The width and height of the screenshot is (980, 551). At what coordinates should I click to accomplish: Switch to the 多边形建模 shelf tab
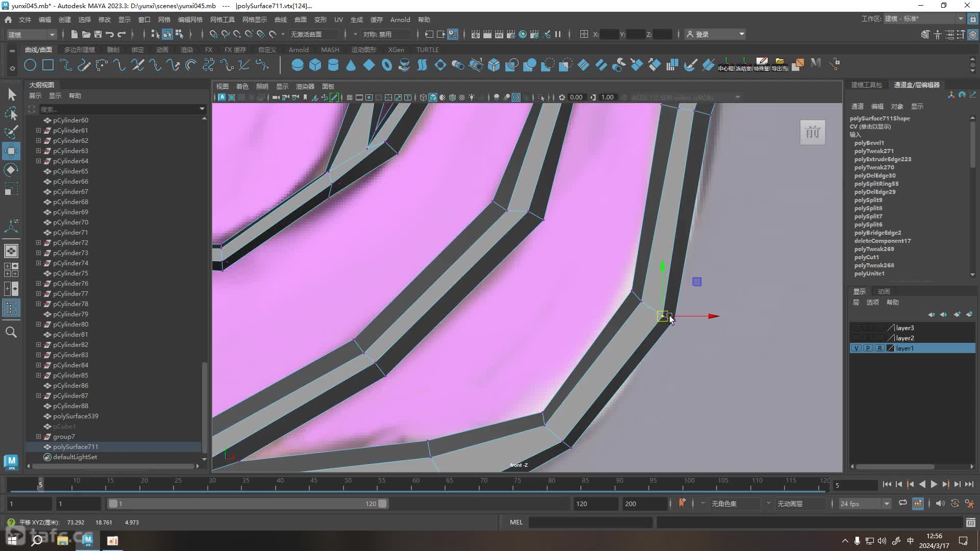click(x=80, y=49)
